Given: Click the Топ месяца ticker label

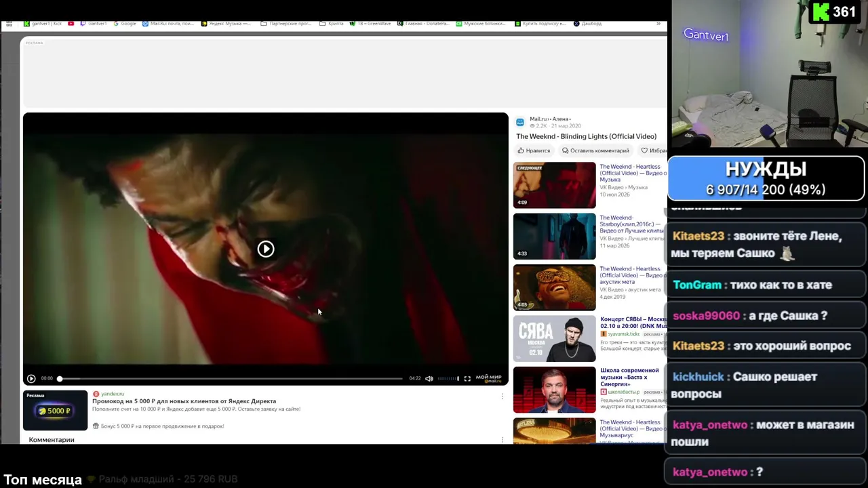Looking at the screenshot, I should 43,479.
